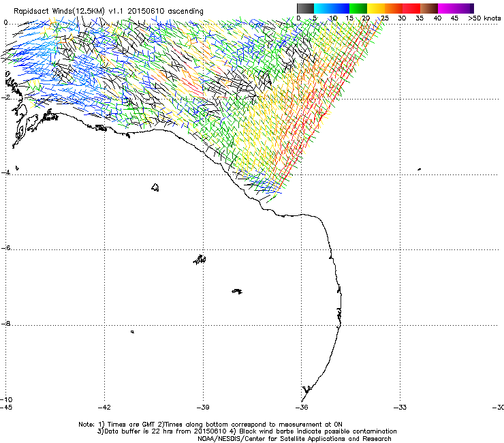This screenshot has width=504, height=443.
Task: Click the '-6' latitude axis label
Action: [x=6, y=248]
